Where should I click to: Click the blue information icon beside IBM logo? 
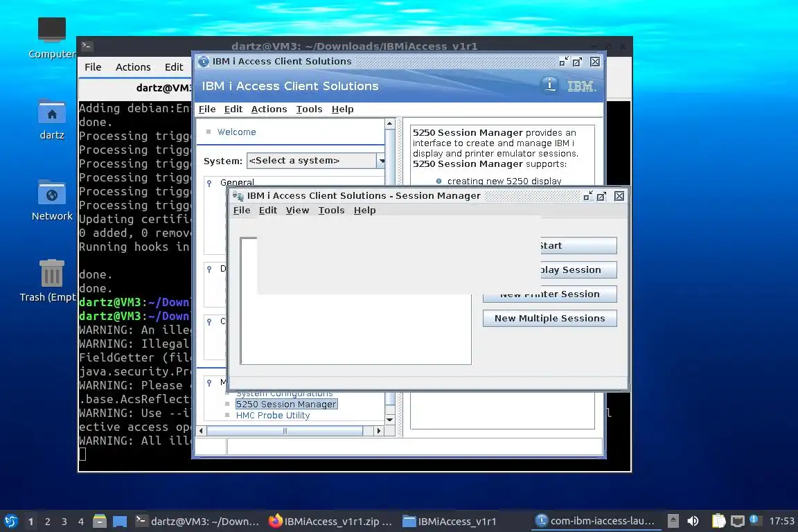(x=549, y=85)
